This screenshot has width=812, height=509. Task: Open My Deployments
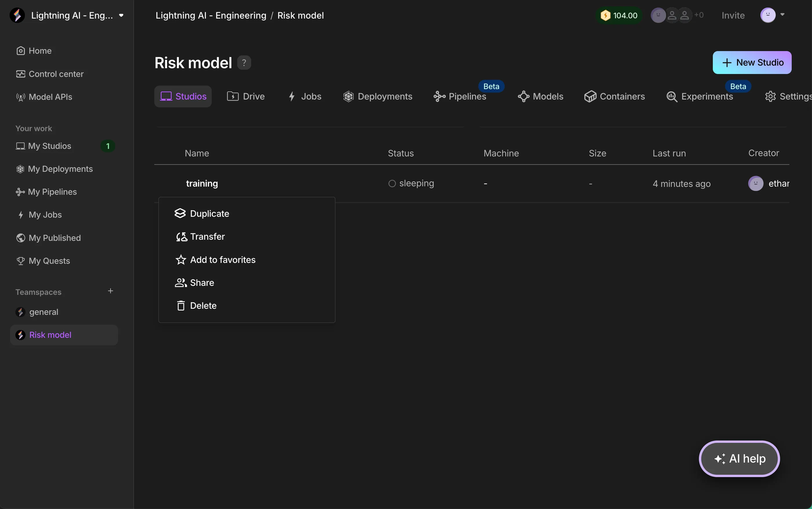click(x=54, y=169)
